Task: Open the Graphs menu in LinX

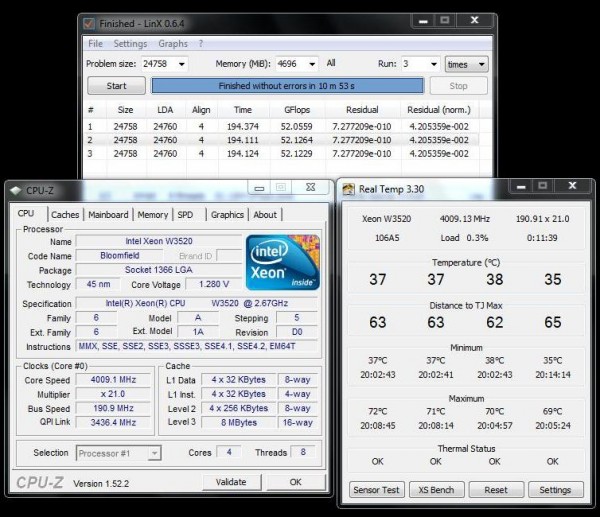Action: 173,44
